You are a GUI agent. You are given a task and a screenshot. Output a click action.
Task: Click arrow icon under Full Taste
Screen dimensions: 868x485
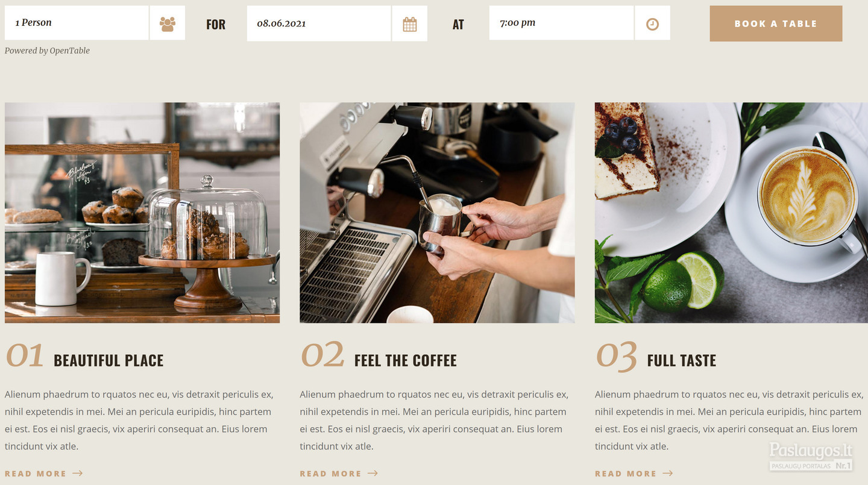click(x=668, y=474)
